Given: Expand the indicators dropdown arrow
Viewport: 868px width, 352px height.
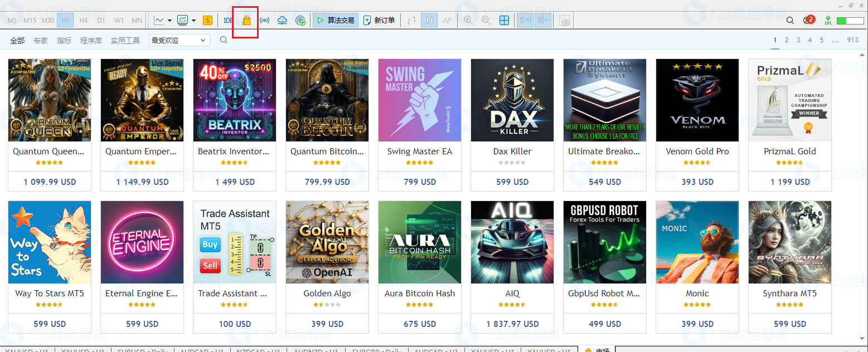Looking at the screenshot, I should pos(193,21).
